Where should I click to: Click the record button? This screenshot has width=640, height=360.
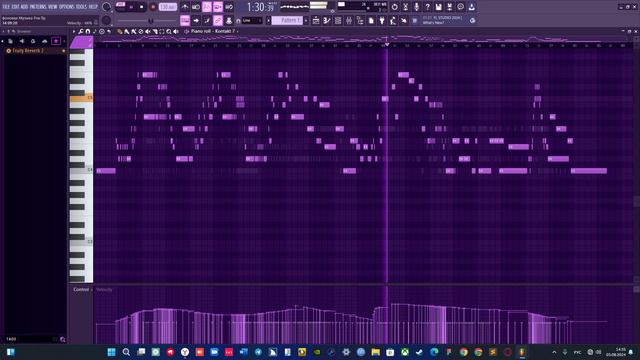[x=153, y=7]
